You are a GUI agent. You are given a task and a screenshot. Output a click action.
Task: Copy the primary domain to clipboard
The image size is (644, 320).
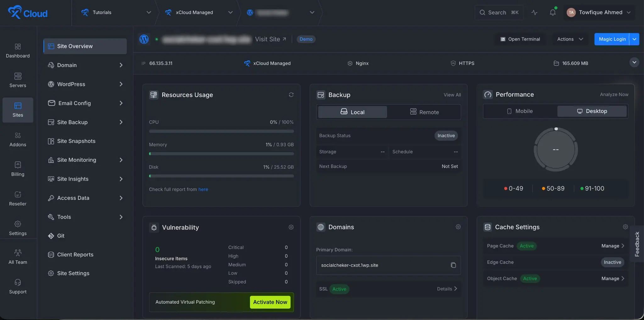(x=453, y=265)
